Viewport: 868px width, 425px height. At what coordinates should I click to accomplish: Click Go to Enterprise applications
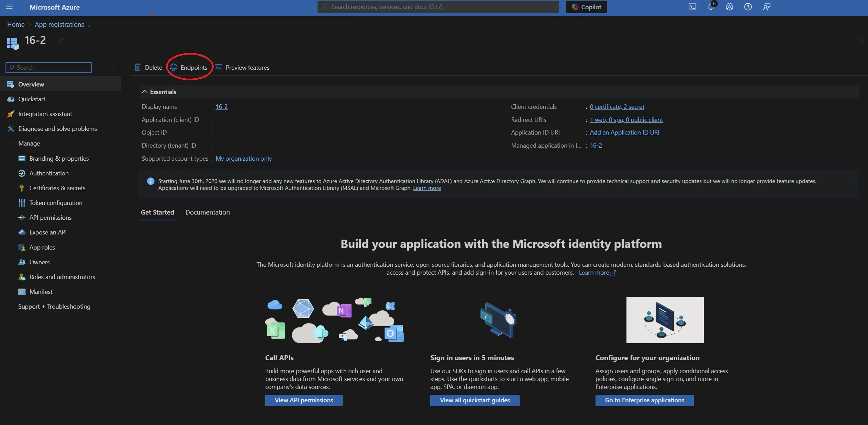pyautogui.click(x=644, y=400)
